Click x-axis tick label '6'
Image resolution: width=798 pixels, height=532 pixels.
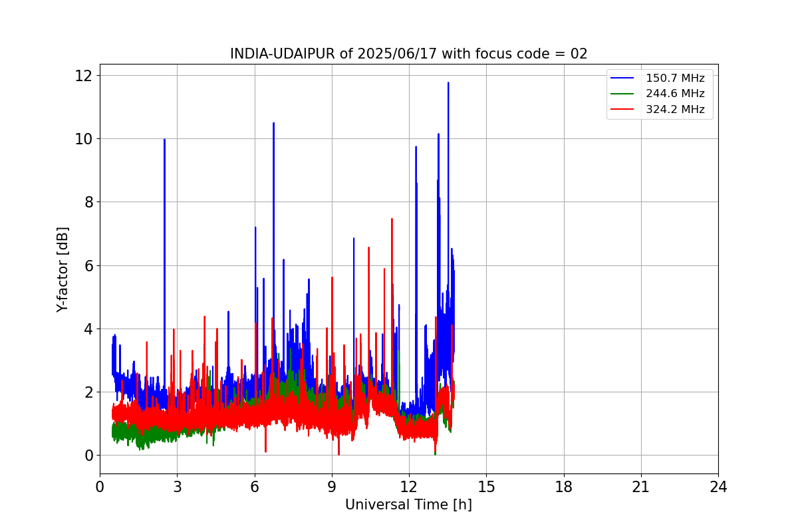[254, 487]
